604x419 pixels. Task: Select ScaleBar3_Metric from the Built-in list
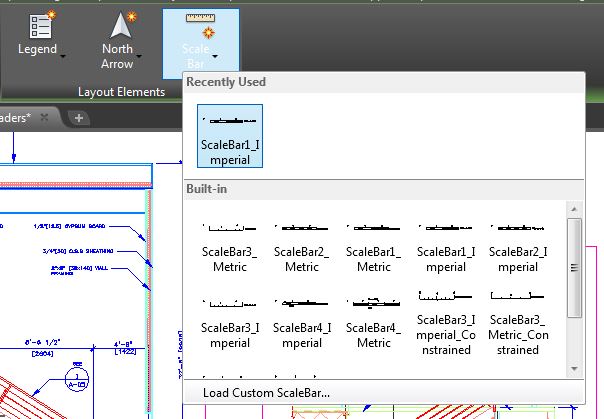coord(230,246)
